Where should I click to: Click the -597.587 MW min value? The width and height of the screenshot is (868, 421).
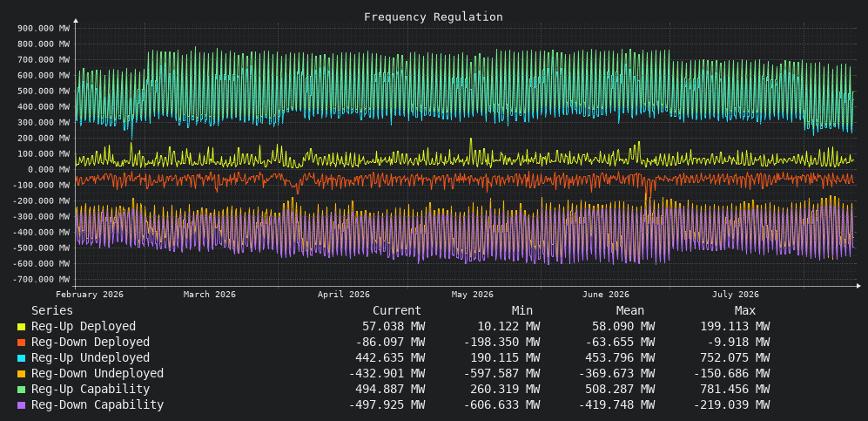pos(501,373)
